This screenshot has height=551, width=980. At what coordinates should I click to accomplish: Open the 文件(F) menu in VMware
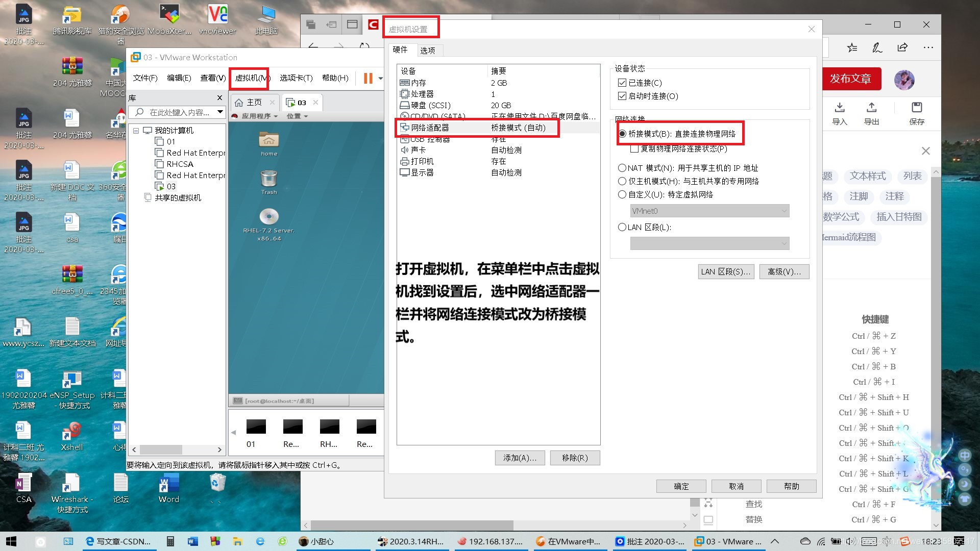(145, 78)
